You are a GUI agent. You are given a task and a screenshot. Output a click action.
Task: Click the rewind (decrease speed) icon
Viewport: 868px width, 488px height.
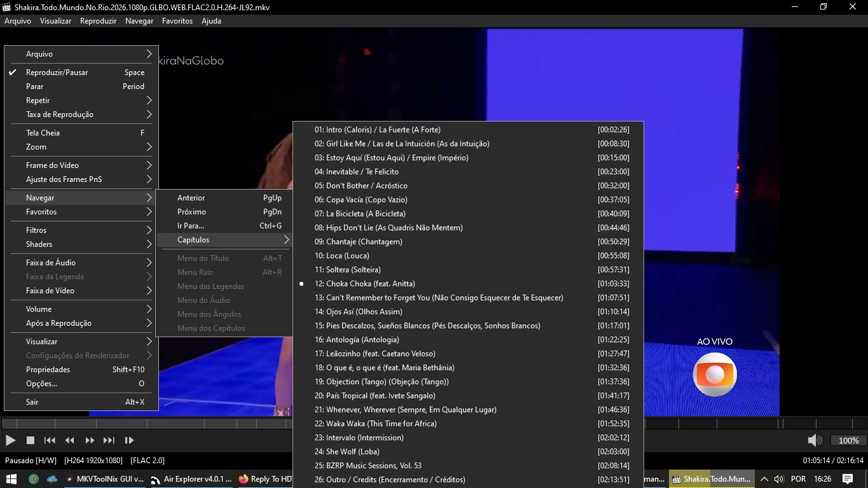70,440
